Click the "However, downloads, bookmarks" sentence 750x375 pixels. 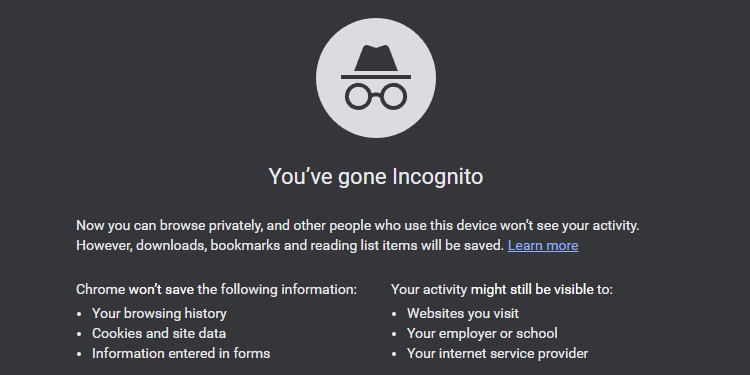290,245
